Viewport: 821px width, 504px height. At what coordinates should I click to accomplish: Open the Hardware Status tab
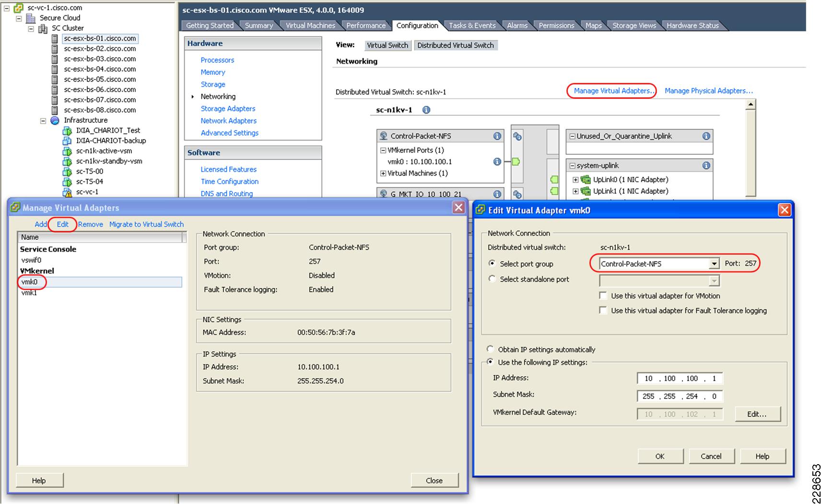[692, 25]
